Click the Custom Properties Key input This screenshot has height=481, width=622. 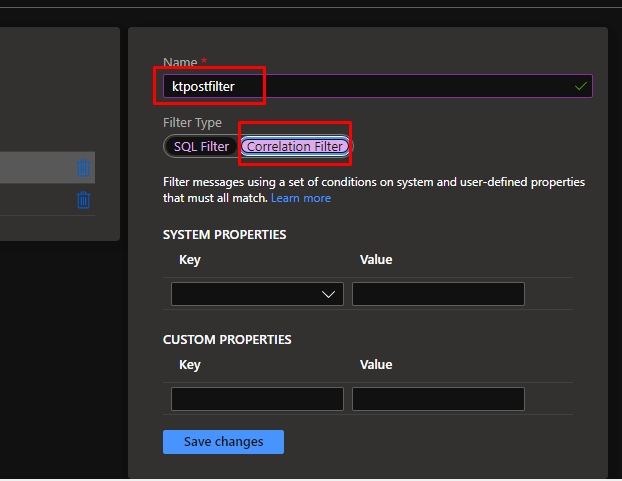[257, 399]
